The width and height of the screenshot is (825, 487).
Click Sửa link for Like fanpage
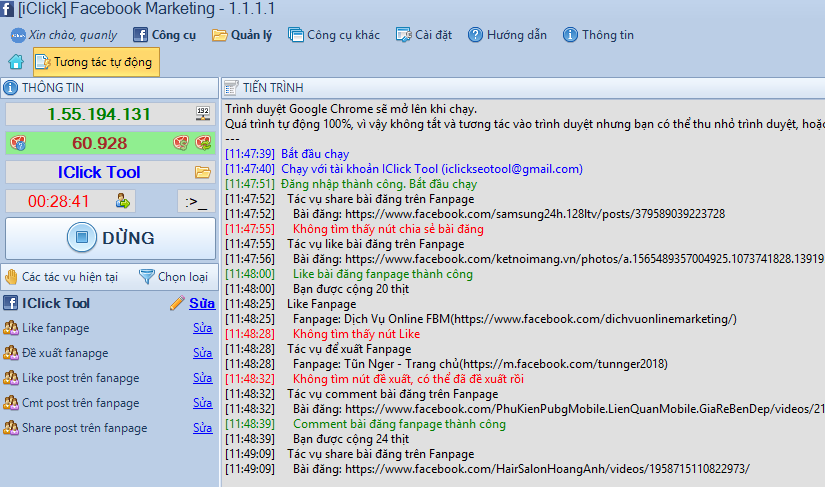coord(203,328)
